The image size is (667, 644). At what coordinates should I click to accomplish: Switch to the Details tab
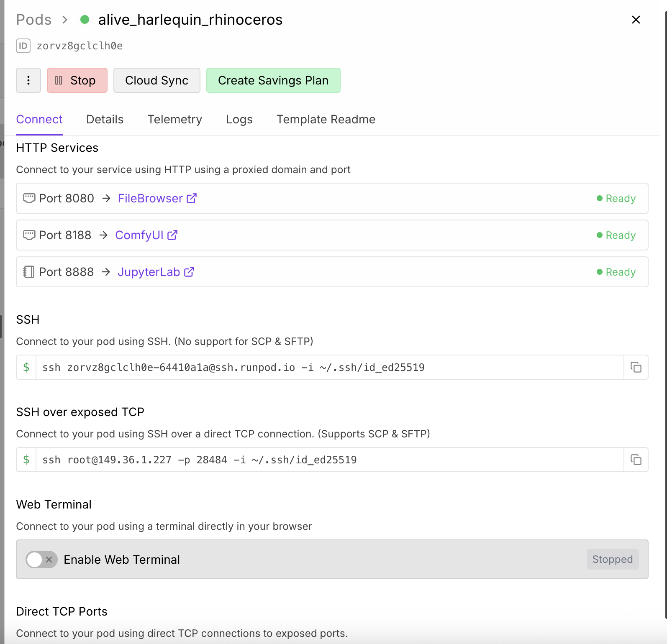pyautogui.click(x=105, y=120)
